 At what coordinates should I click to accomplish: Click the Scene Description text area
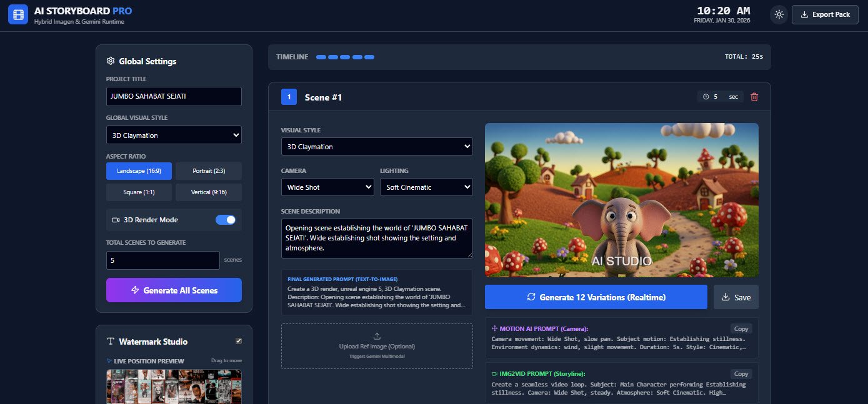tap(377, 238)
